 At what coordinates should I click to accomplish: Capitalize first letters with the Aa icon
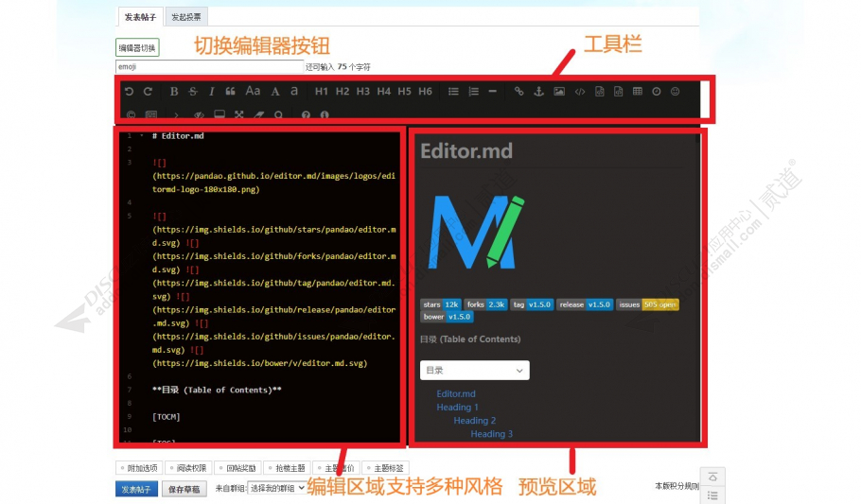(x=253, y=91)
